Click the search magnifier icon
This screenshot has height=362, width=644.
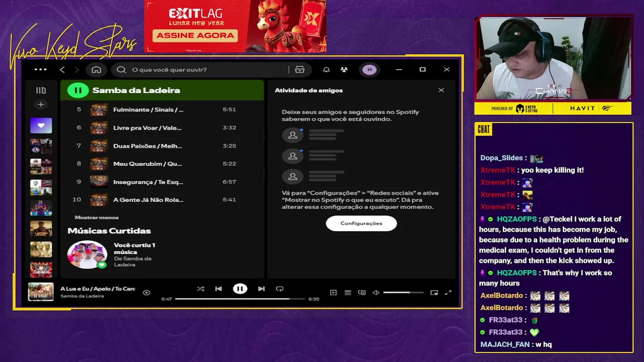click(x=121, y=69)
